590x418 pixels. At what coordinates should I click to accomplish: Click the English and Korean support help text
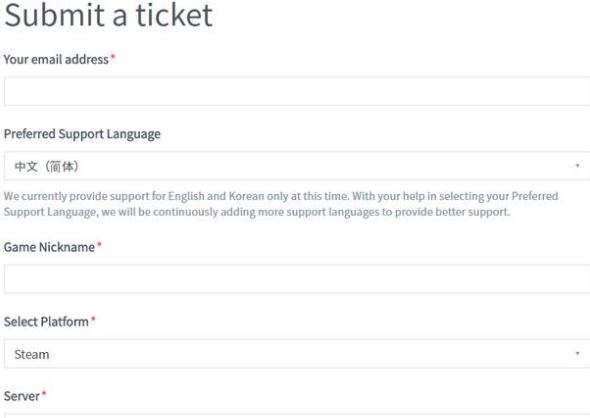[x=281, y=204]
